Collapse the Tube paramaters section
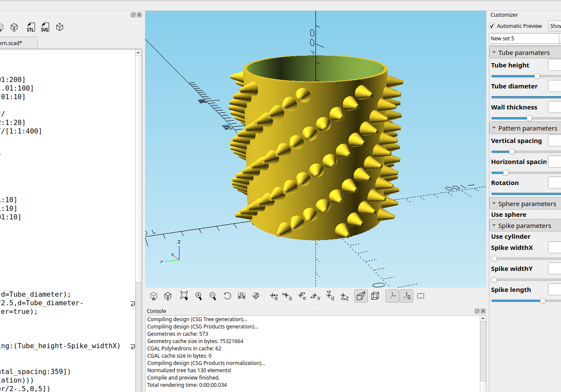The width and height of the screenshot is (561, 392). (x=493, y=53)
